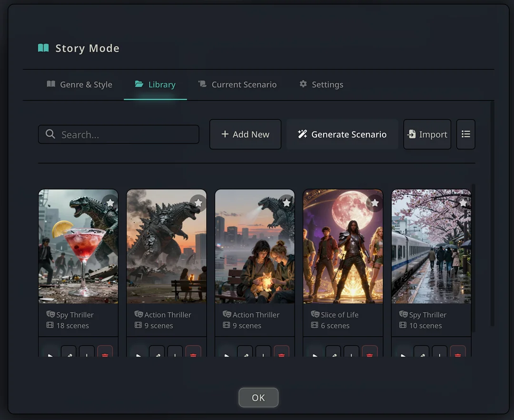This screenshot has width=514, height=420.
Task: Open the Genre & Style tab
Action: 79,85
